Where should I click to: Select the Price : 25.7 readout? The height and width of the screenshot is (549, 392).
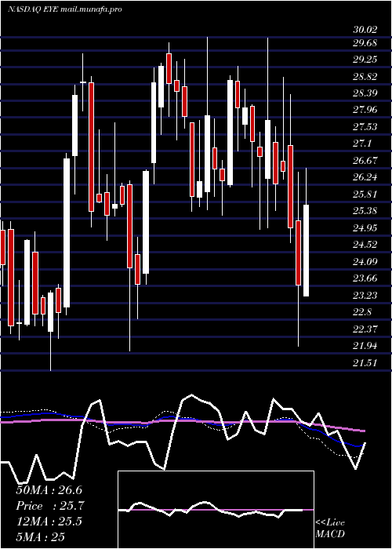(51, 506)
